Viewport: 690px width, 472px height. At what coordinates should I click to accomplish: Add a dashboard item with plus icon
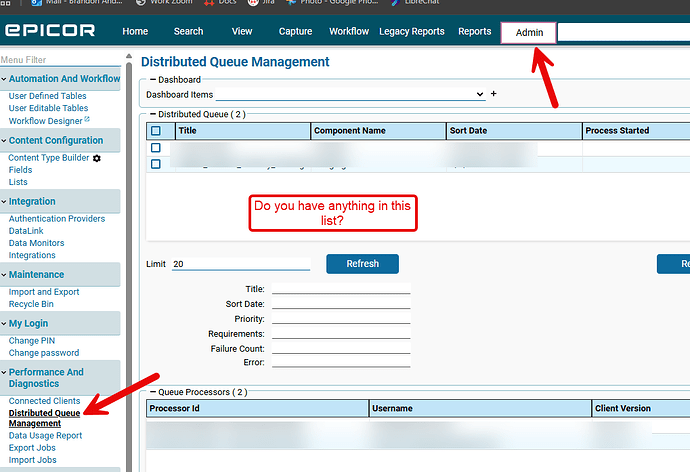coord(494,94)
